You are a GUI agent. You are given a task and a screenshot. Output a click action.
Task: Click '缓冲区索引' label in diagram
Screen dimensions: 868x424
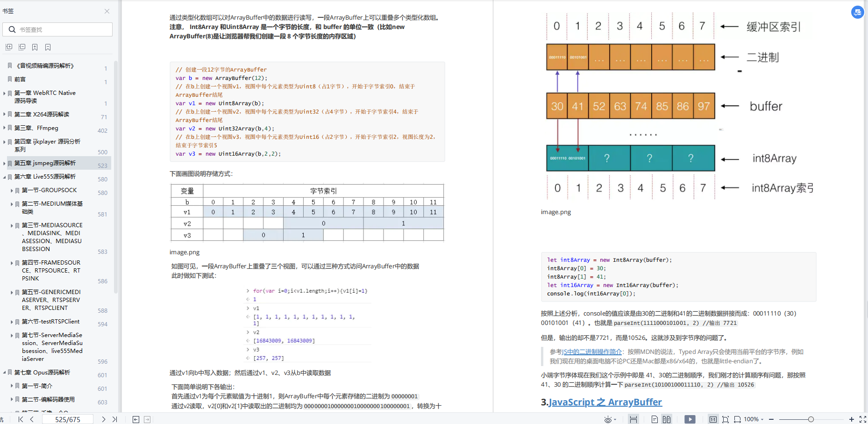pos(774,27)
